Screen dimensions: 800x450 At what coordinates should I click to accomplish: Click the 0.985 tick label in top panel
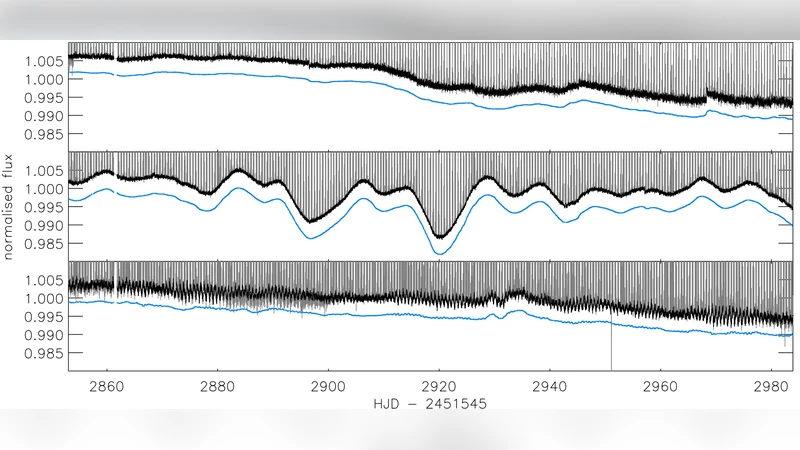point(43,134)
